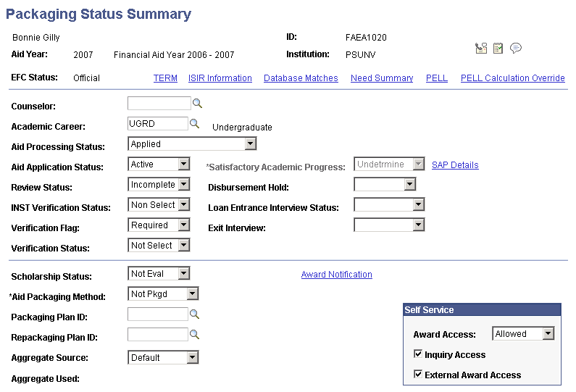Open the comments speech bubble icon
The width and height of the screenshot is (576, 392).
coord(516,48)
